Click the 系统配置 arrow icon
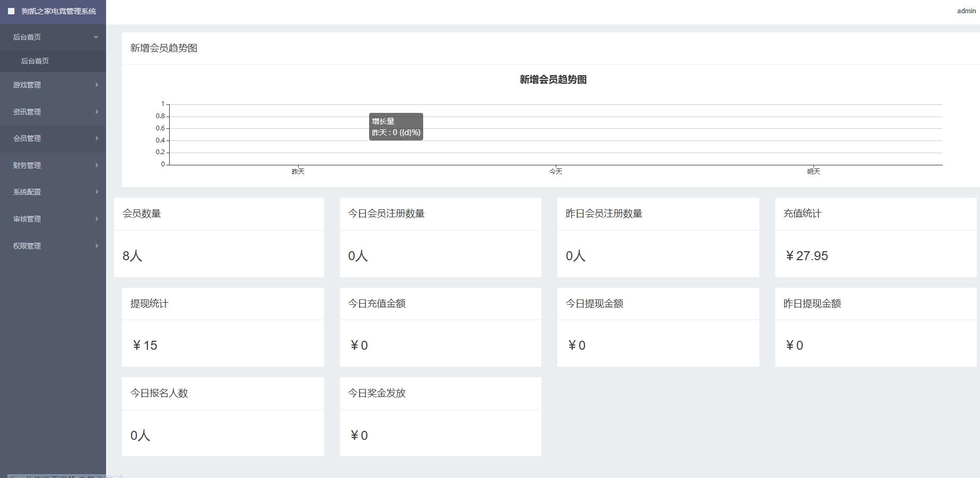The image size is (980, 478). 97,192
